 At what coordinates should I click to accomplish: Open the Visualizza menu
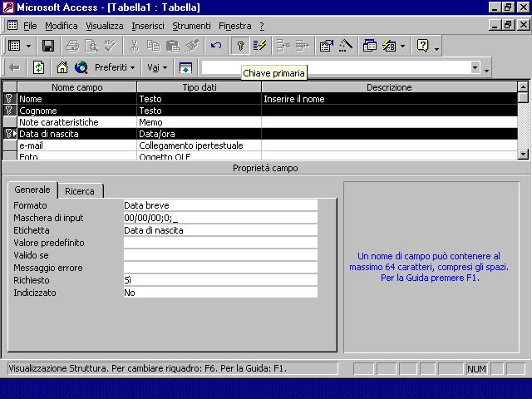[105, 26]
